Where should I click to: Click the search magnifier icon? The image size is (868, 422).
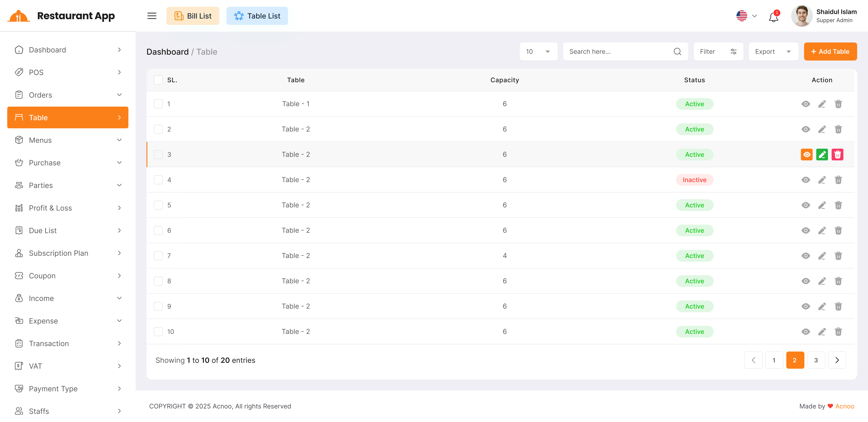pos(677,52)
